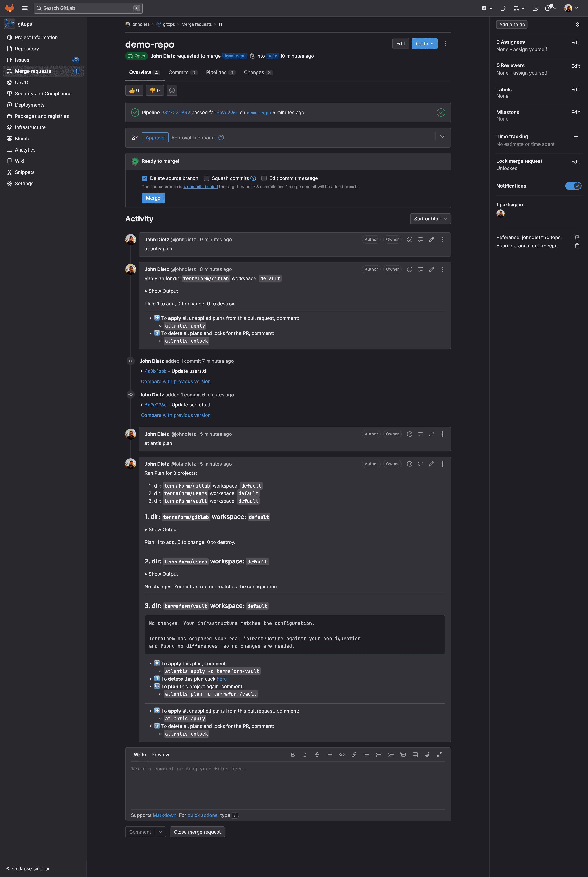588x877 pixels.
Task: Check the Edit commit message checkbox
Action: [x=264, y=178]
